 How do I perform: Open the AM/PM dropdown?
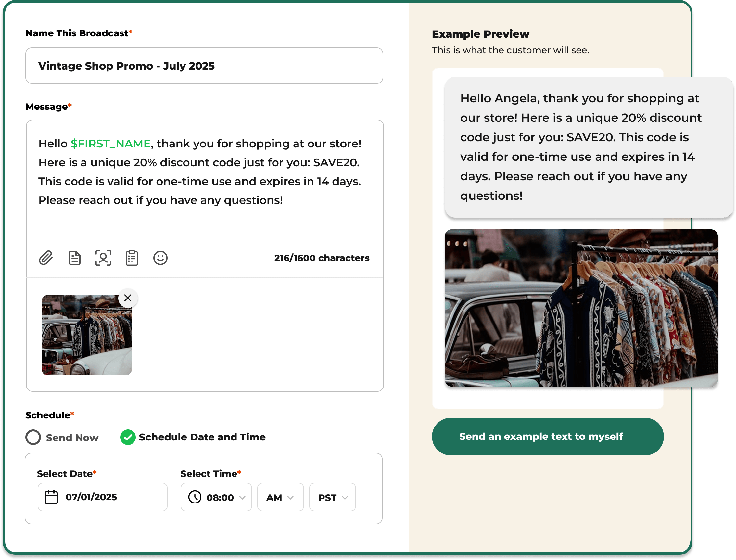(280, 497)
